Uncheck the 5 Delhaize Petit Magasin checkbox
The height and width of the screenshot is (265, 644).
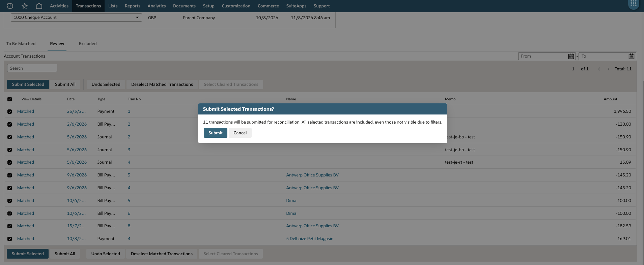point(9,239)
